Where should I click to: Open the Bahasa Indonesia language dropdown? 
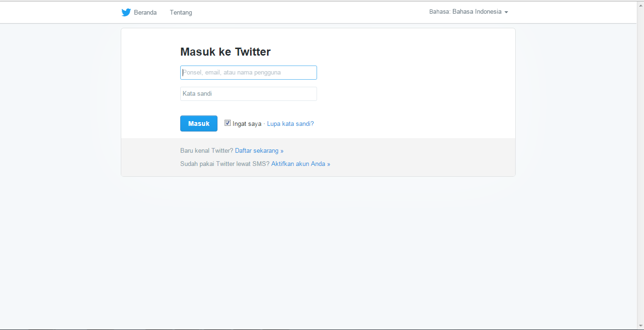click(468, 12)
